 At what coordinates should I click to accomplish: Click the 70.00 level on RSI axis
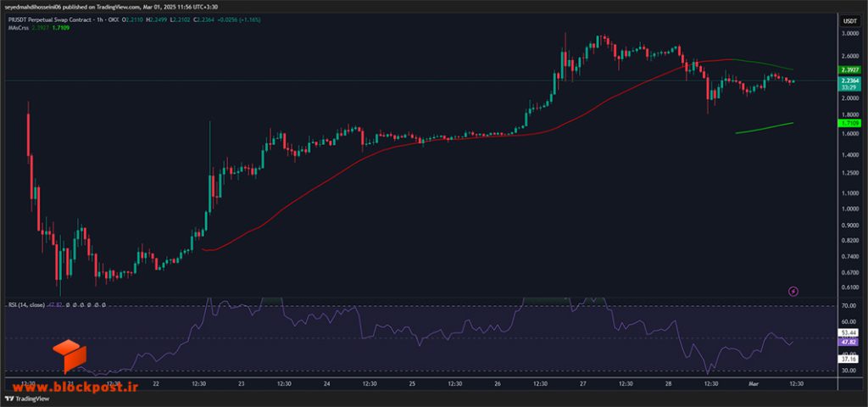point(849,305)
